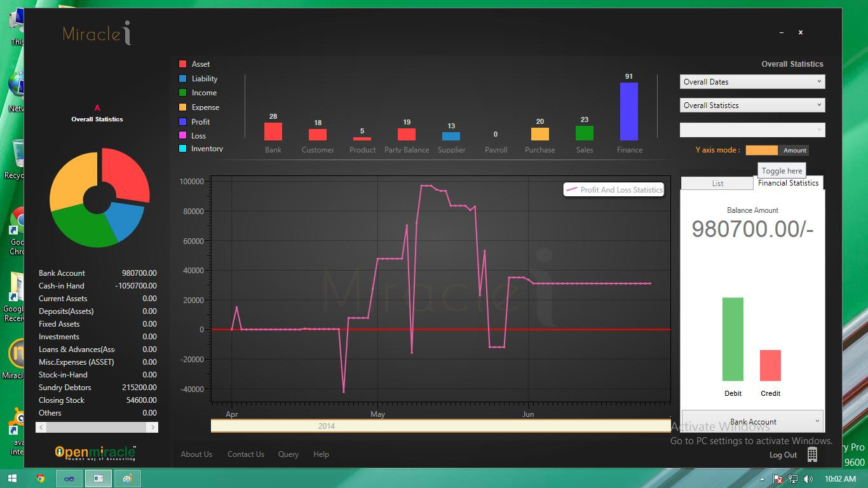868x488 pixels.
Task: Open the Paint app from the taskbar
Action: click(x=128, y=478)
